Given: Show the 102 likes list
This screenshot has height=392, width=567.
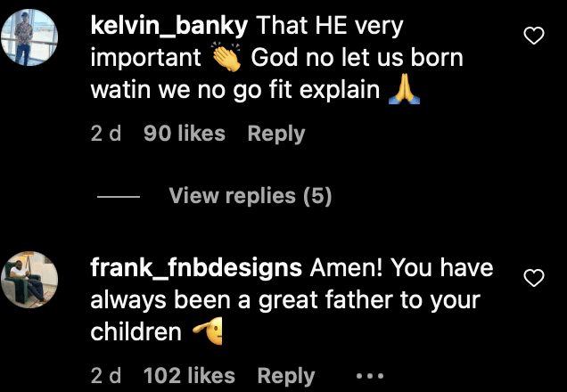Looking at the screenshot, I should [189, 376].
